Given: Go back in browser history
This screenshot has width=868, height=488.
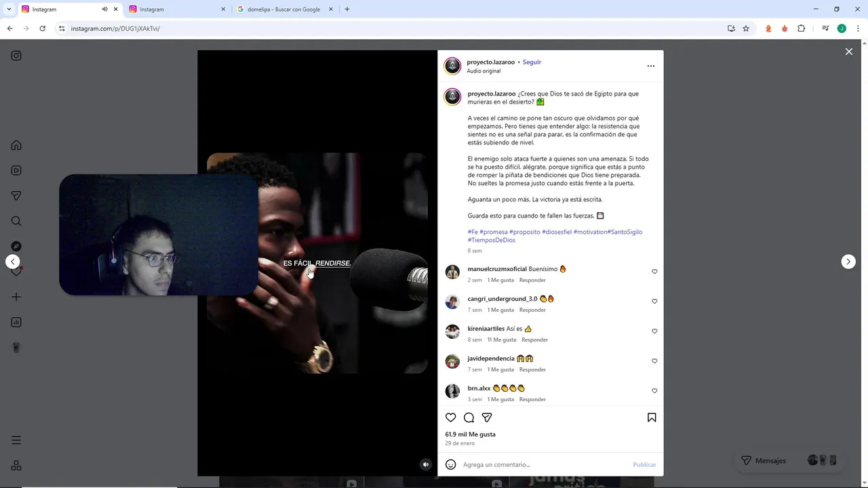Looking at the screenshot, I should point(9,28).
